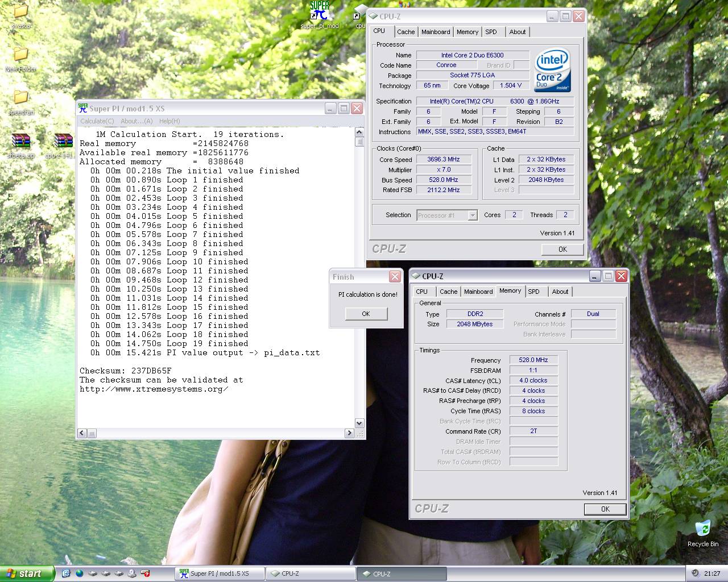The image size is (728, 582).
Task: Click the Rated FSB value 2112.2 MHz
Action: (x=444, y=190)
